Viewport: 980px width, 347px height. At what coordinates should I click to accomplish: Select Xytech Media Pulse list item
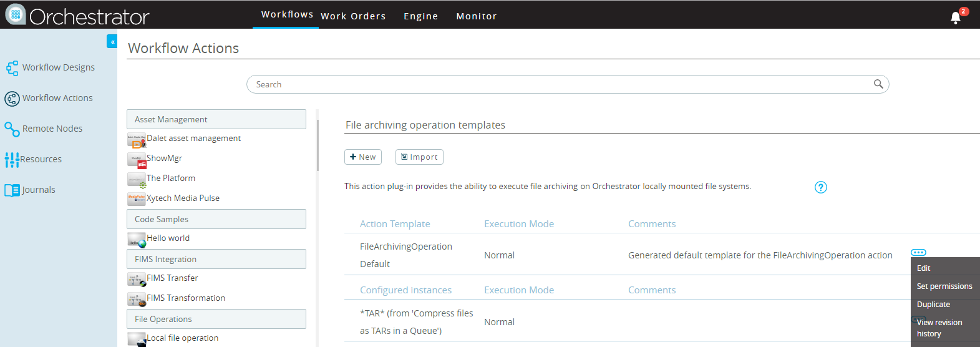[x=183, y=198]
